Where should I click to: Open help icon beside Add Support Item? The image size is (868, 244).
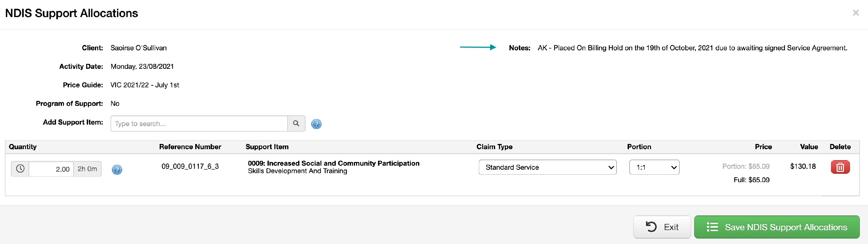316,124
